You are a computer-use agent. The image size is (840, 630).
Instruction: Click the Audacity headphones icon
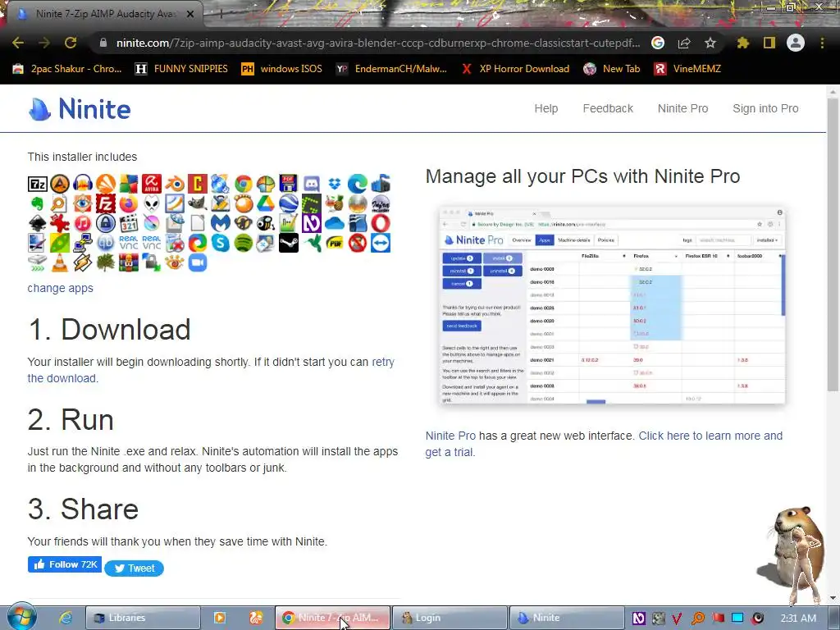[x=83, y=185]
